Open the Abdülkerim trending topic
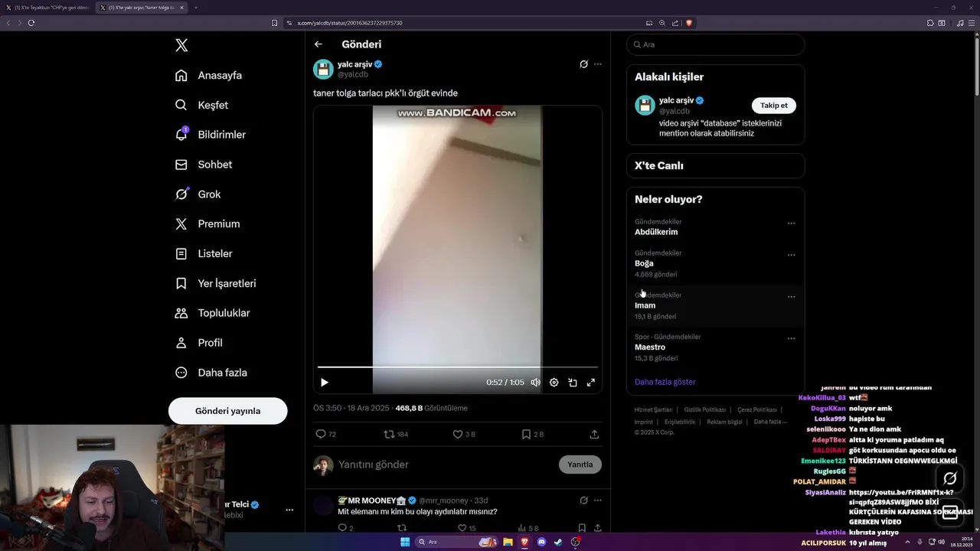Screen dimensions: 980x551 point(656,232)
